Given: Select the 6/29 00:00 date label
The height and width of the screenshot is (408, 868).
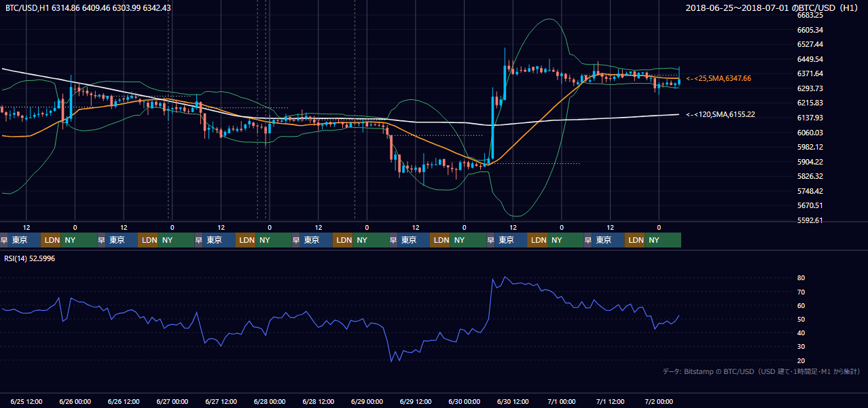Looking at the screenshot, I should click(x=367, y=401).
